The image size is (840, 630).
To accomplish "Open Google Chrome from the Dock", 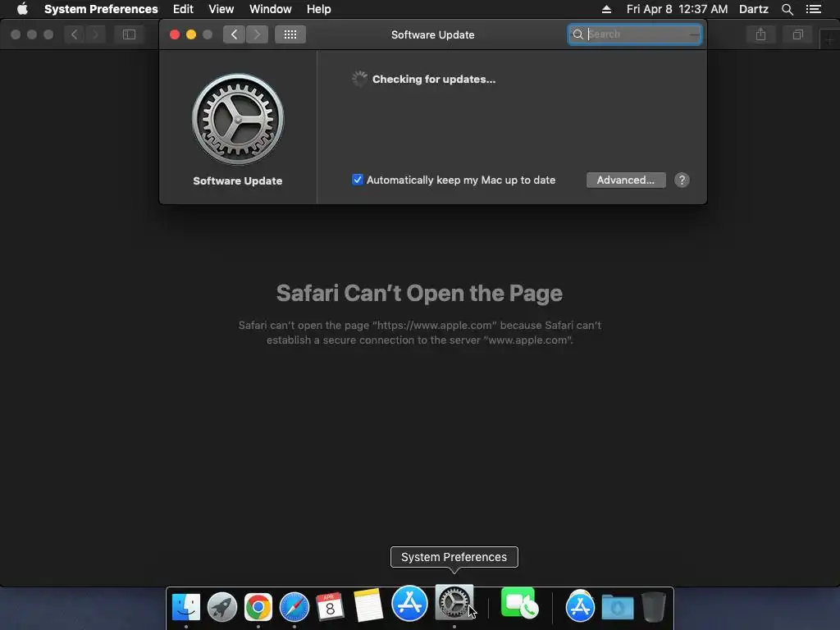I will coord(258,606).
